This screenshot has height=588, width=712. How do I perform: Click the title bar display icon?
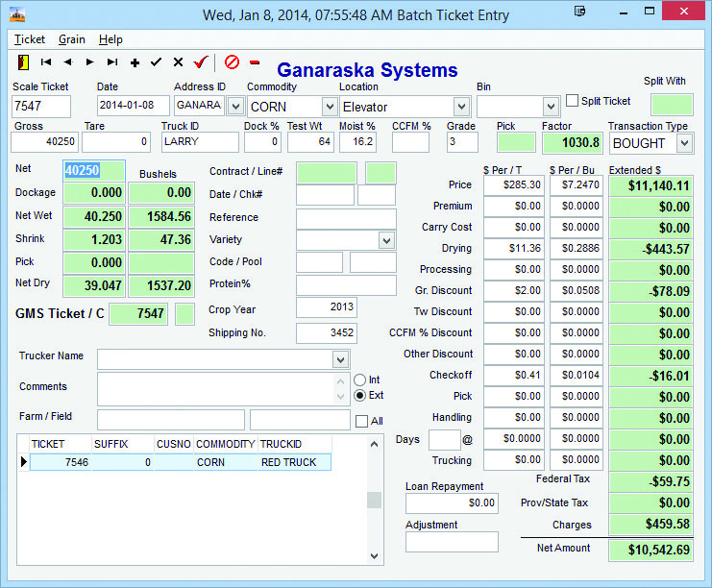579,11
